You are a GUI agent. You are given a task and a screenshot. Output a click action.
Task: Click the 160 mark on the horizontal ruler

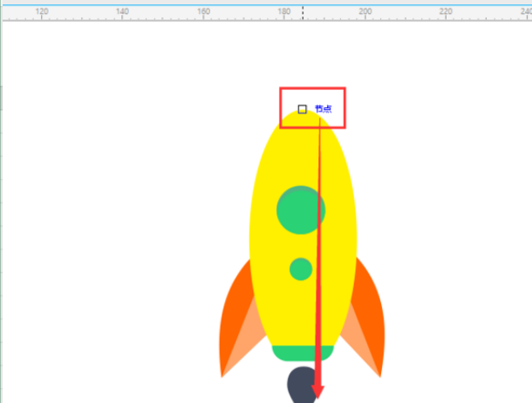tap(203, 11)
